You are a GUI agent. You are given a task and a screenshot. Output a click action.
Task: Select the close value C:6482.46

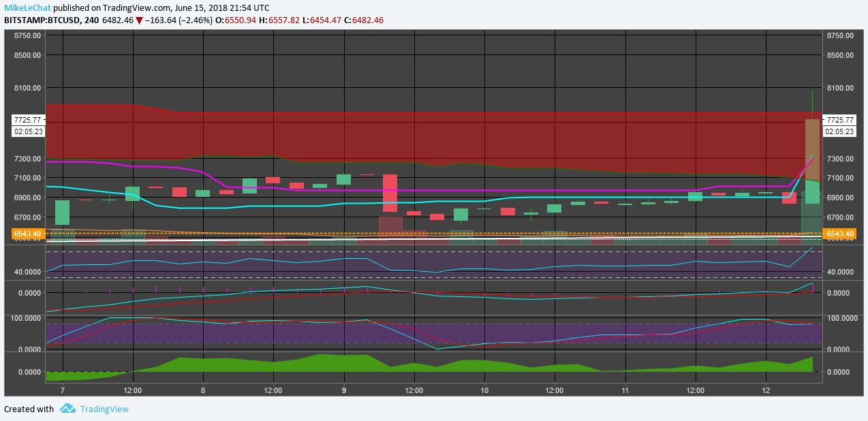(x=364, y=20)
